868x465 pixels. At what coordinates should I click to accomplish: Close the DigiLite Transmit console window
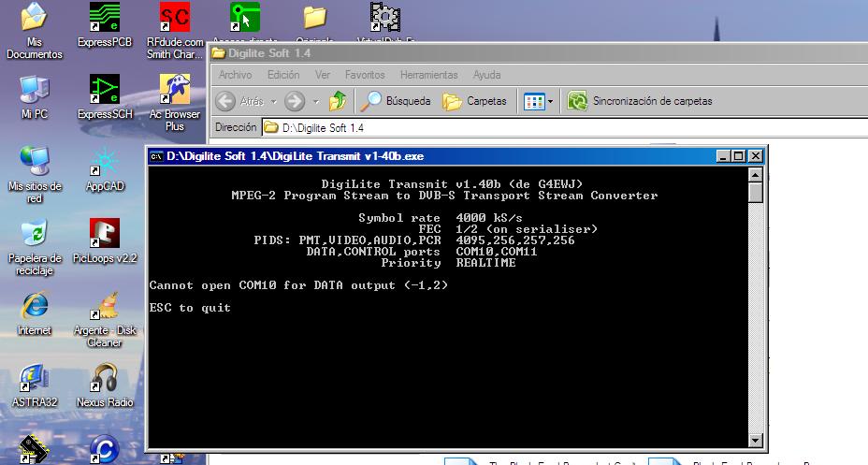point(755,156)
